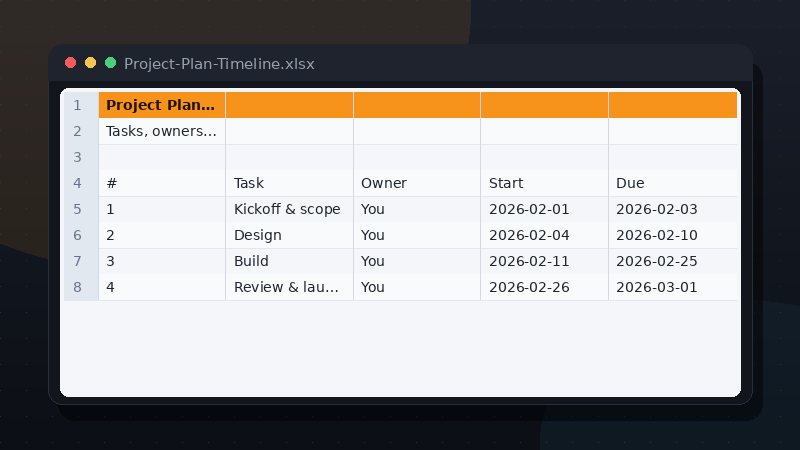Viewport: 800px width, 450px height.
Task: Click the yellow minimize window button
Action: [x=90, y=63]
